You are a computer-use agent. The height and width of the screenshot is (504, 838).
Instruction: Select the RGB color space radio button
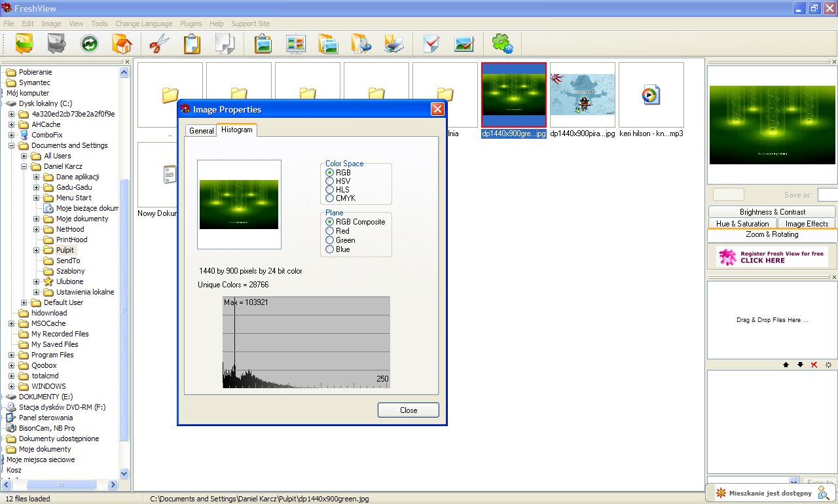329,173
